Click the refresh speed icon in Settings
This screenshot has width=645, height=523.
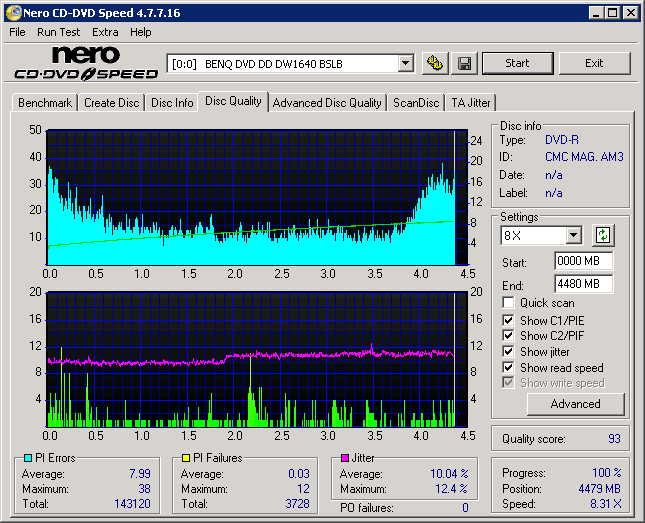(602, 236)
